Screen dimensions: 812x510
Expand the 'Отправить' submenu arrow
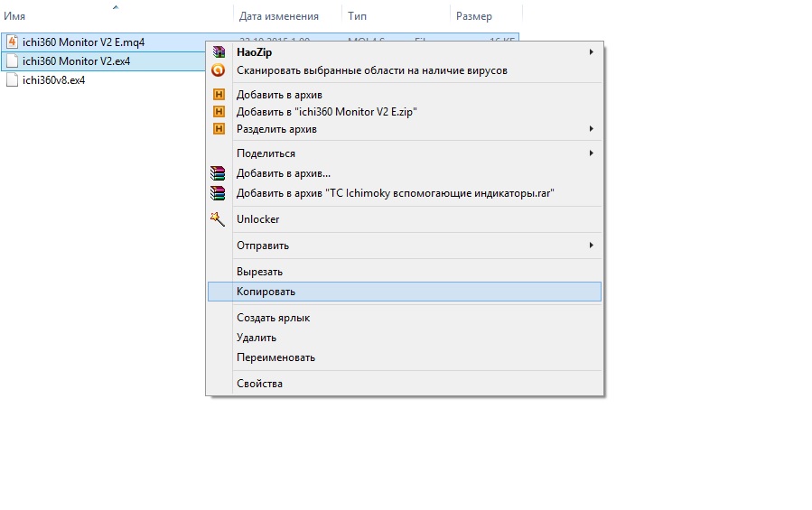(591, 245)
